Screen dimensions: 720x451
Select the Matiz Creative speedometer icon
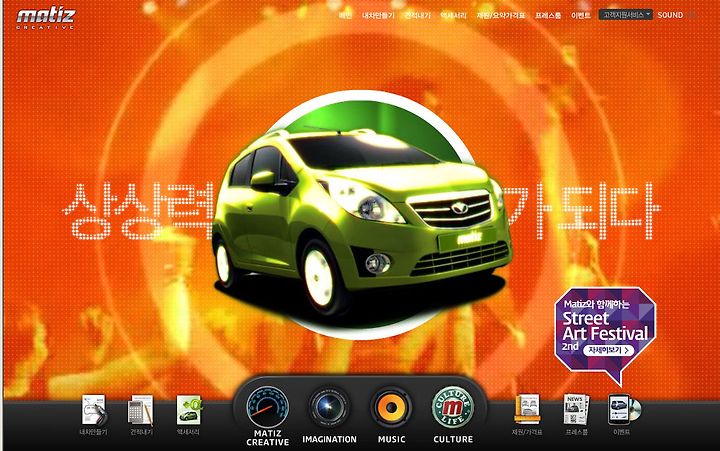[268, 407]
